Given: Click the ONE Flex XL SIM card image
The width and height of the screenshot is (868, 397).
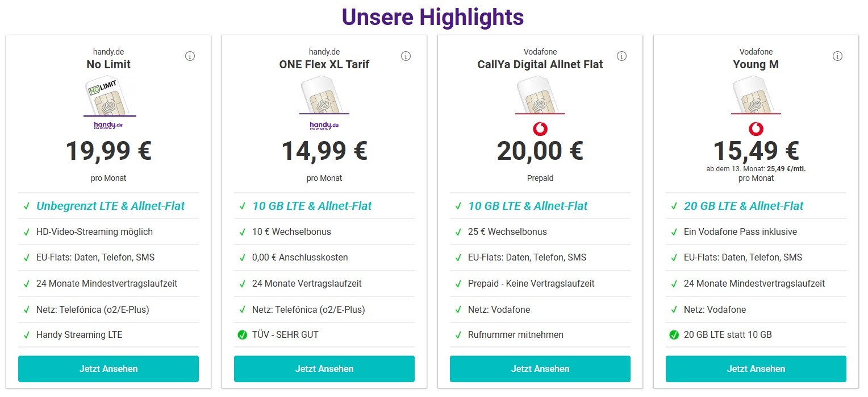Looking at the screenshot, I should (x=324, y=96).
